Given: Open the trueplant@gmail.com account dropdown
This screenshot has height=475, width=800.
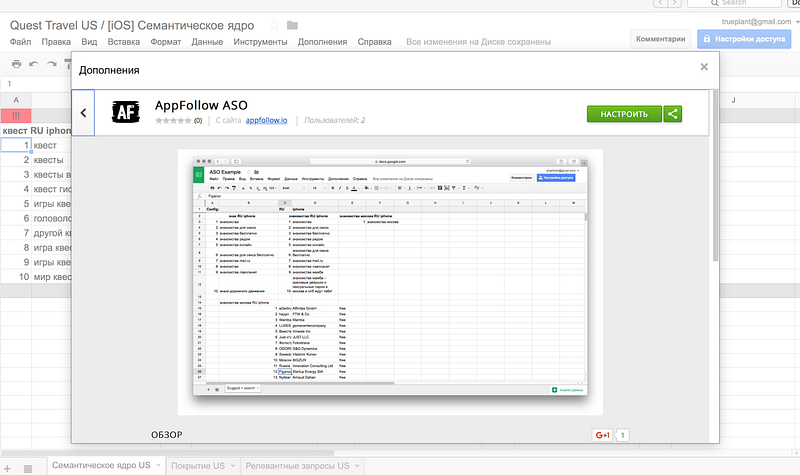Looking at the screenshot, I should point(760,22).
